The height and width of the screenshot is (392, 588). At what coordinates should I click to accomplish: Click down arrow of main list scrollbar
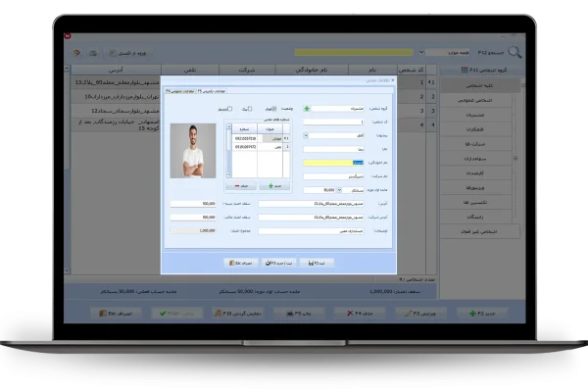coord(67,270)
